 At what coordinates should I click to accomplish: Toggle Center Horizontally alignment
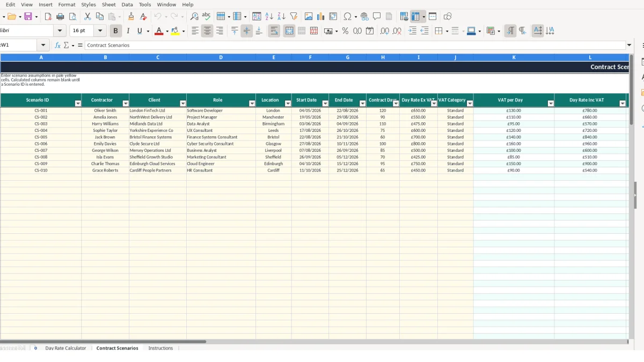click(x=207, y=31)
